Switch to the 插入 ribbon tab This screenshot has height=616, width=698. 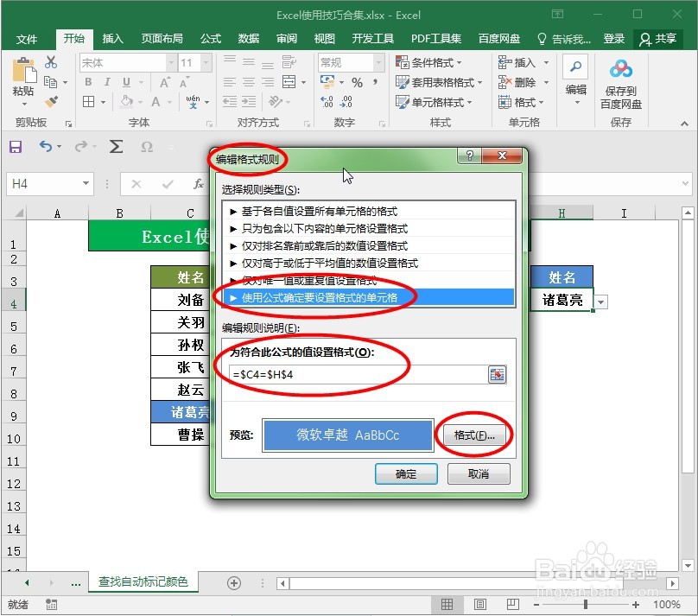(113, 39)
